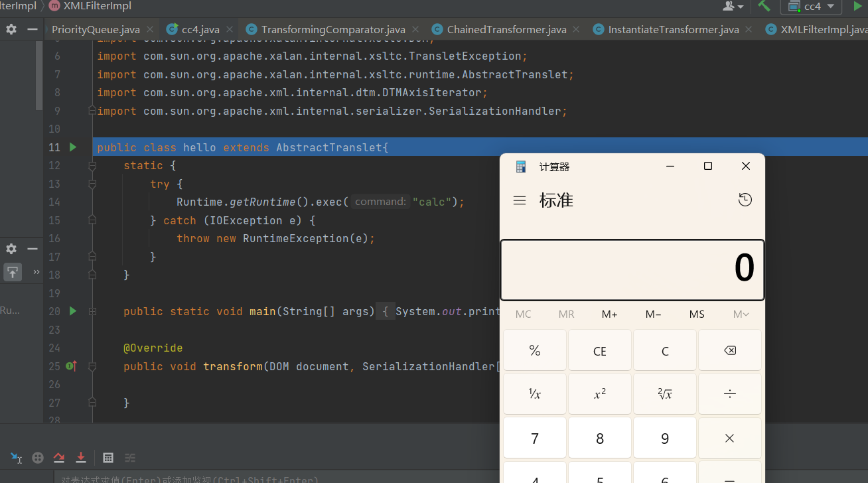Screen dimensions: 868x483
Task: Close the PriorityQueue.java tab
Action: coord(150,29)
